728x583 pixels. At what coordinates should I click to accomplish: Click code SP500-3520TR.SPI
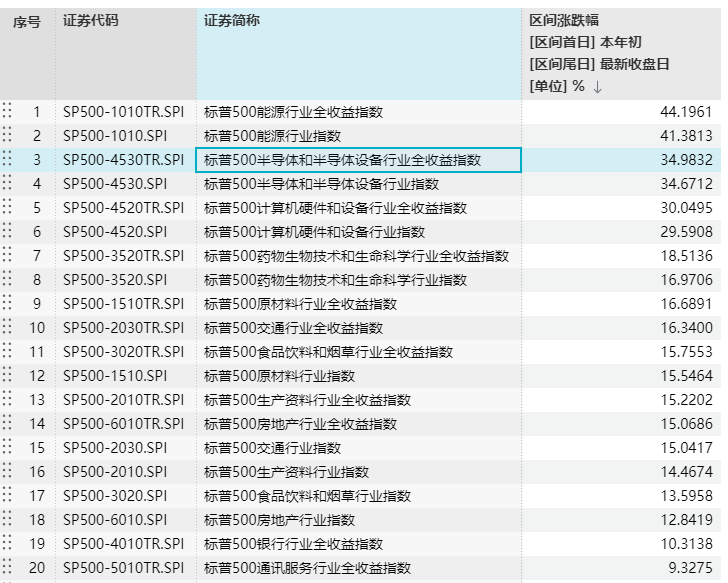pos(124,256)
